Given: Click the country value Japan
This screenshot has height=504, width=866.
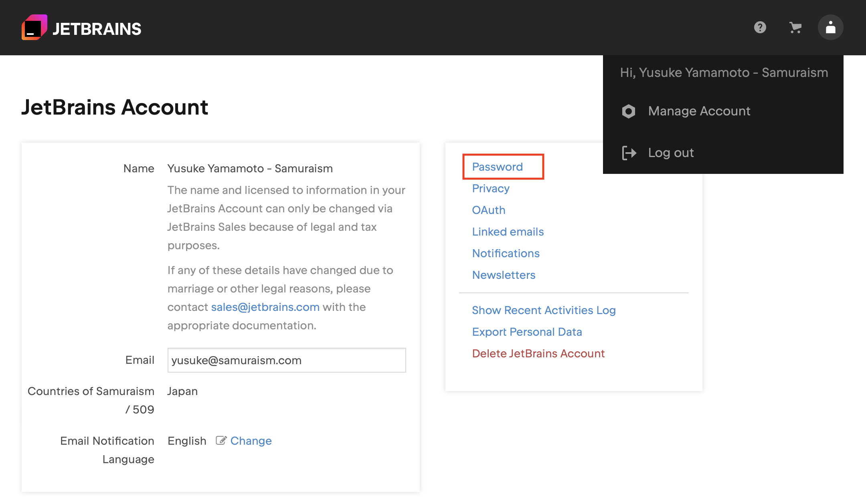Looking at the screenshot, I should pyautogui.click(x=182, y=391).
